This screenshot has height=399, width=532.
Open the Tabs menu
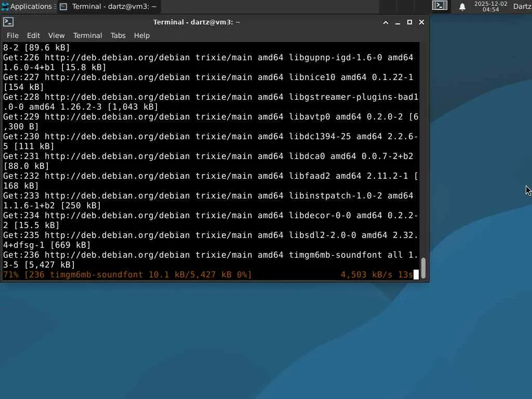tap(118, 35)
